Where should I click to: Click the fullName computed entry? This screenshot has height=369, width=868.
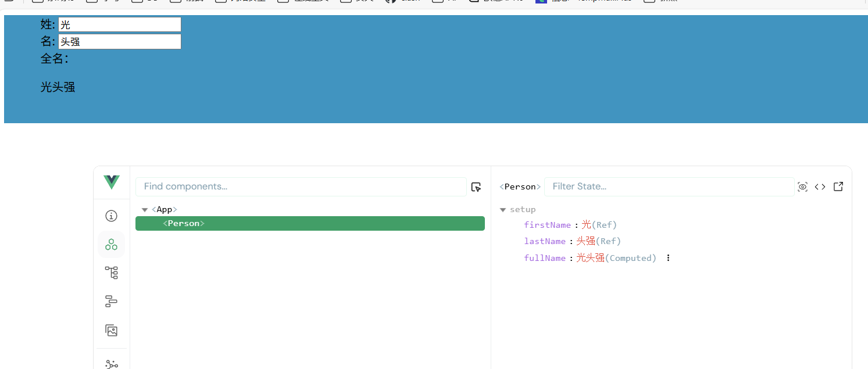[x=590, y=258]
